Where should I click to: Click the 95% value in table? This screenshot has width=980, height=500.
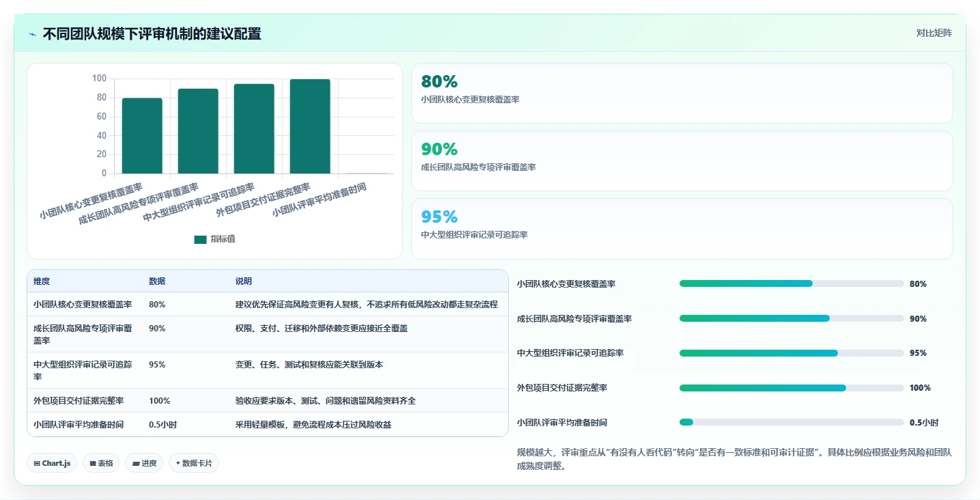click(157, 364)
